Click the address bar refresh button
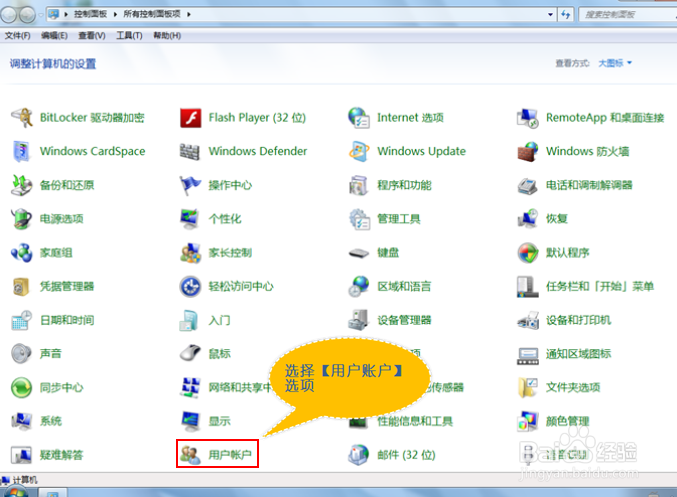 click(566, 14)
